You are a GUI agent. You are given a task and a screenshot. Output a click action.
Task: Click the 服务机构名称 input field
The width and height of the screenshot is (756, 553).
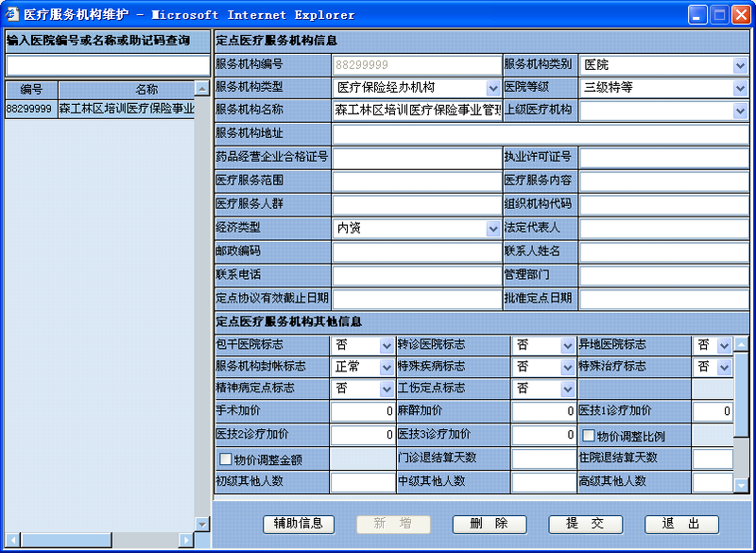pyautogui.click(x=417, y=111)
